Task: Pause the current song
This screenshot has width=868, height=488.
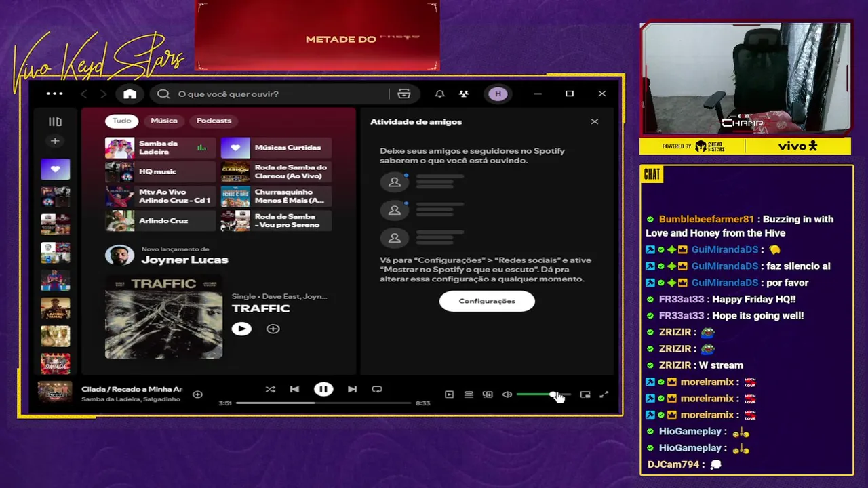Action: (323, 389)
